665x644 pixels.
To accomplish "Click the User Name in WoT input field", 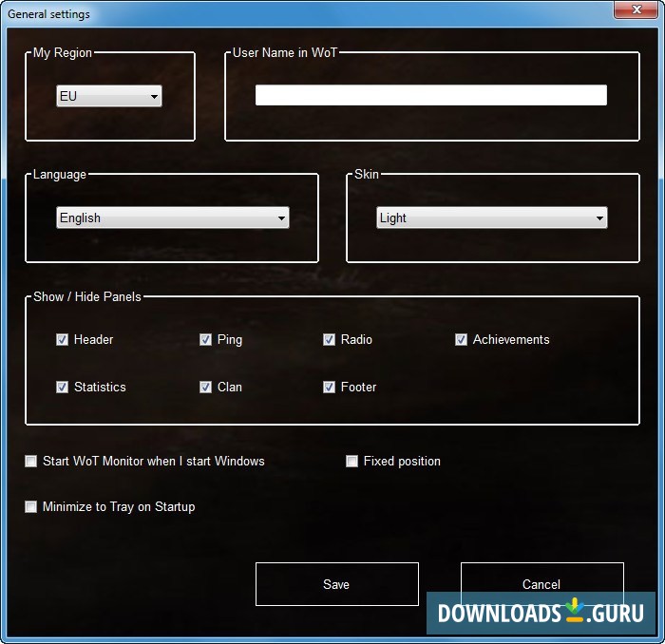I will tap(431, 95).
